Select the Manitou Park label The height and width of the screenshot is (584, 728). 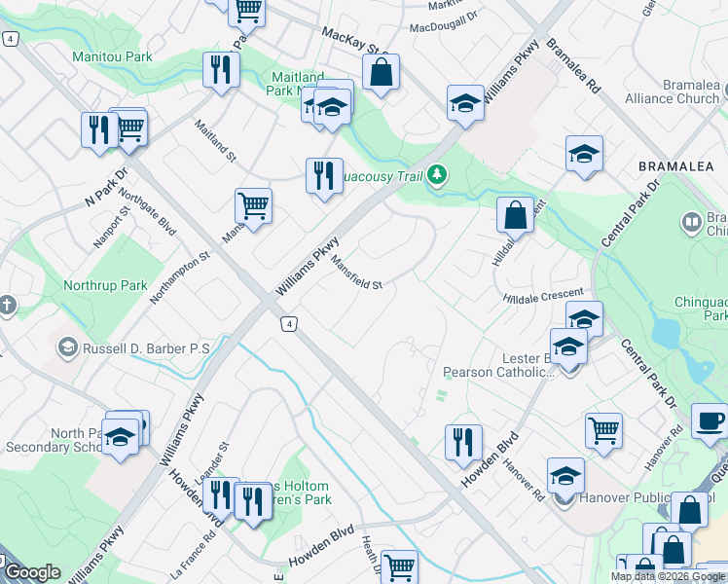112,57
